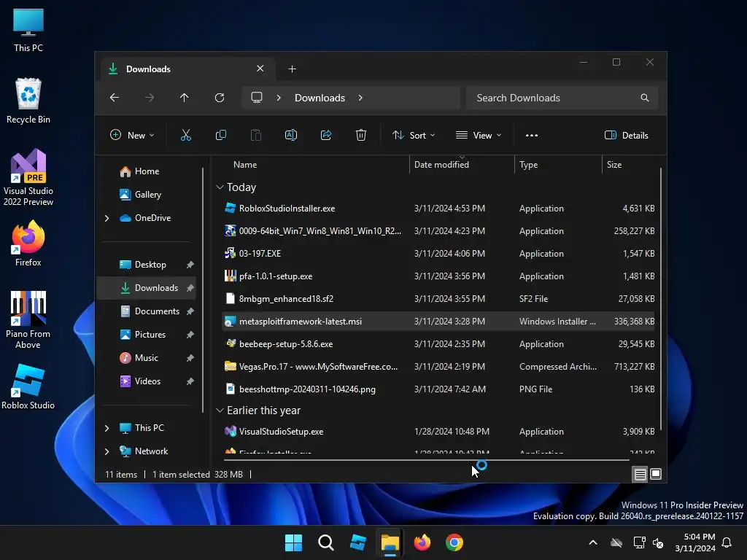The image size is (747, 560).
Task: Open the View dropdown
Action: coord(479,135)
